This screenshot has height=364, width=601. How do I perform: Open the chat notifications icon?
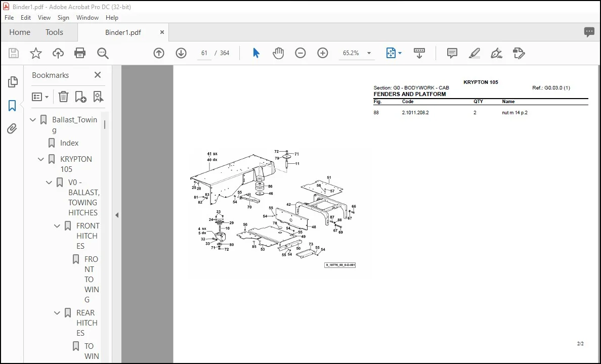589,32
